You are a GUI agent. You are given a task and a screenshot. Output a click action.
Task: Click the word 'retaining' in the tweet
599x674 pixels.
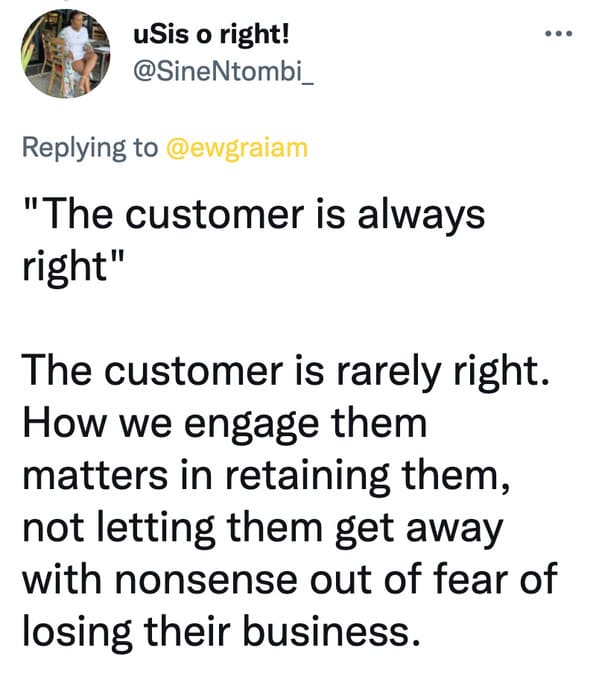tap(308, 477)
